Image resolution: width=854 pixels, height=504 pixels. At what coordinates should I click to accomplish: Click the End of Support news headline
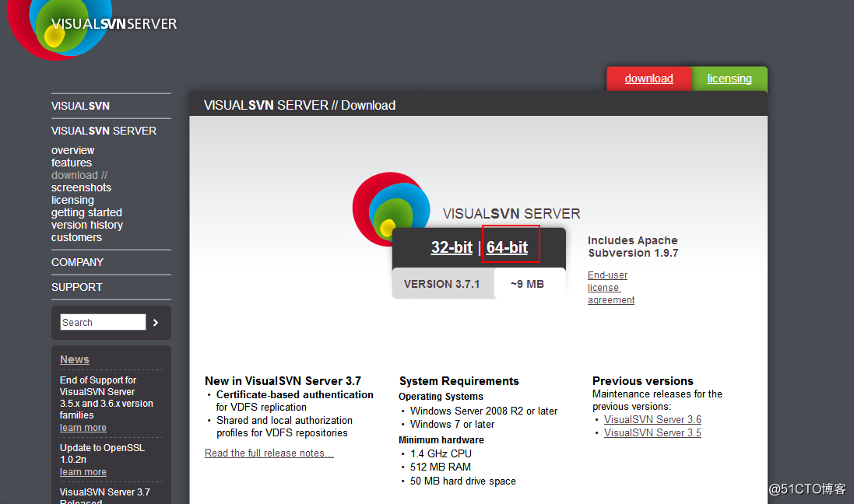(x=106, y=398)
